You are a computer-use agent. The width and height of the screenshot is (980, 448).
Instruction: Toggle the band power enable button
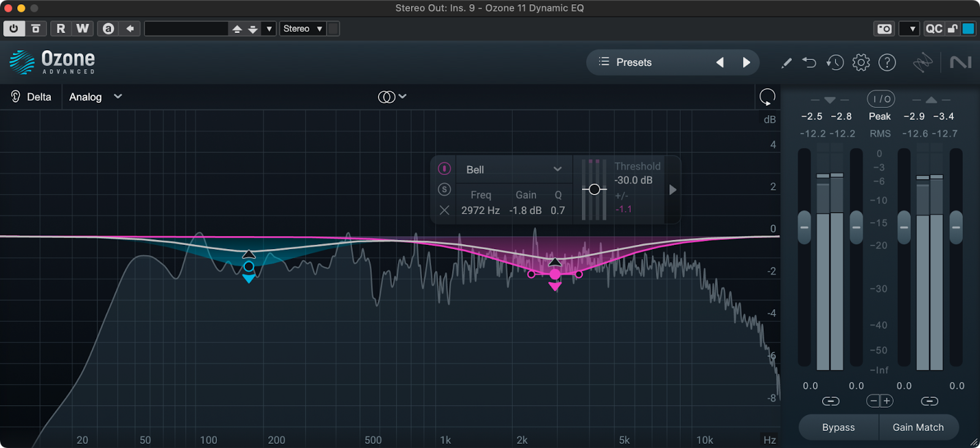click(445, 168)
